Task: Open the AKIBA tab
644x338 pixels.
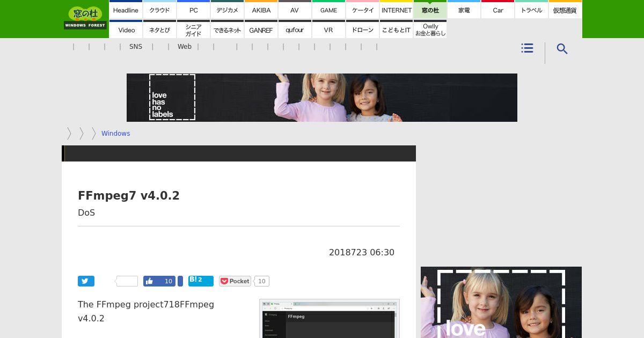Action: coord(261,10)
